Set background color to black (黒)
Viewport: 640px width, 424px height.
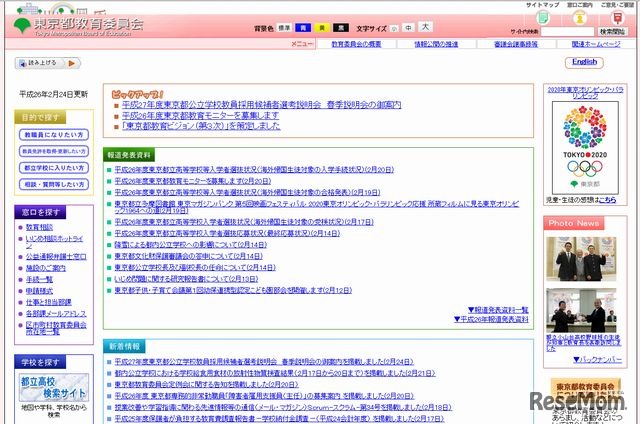point(341,28)
